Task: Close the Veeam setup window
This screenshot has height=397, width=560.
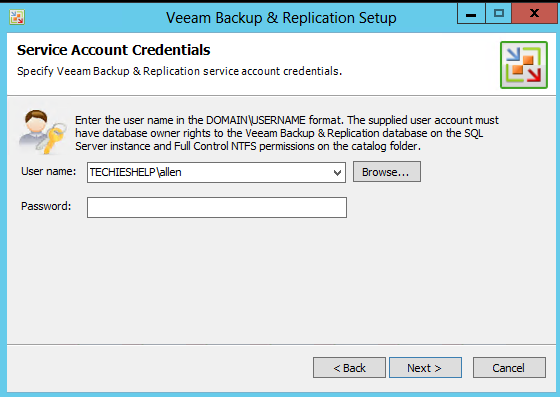Action: pos(535,14)
